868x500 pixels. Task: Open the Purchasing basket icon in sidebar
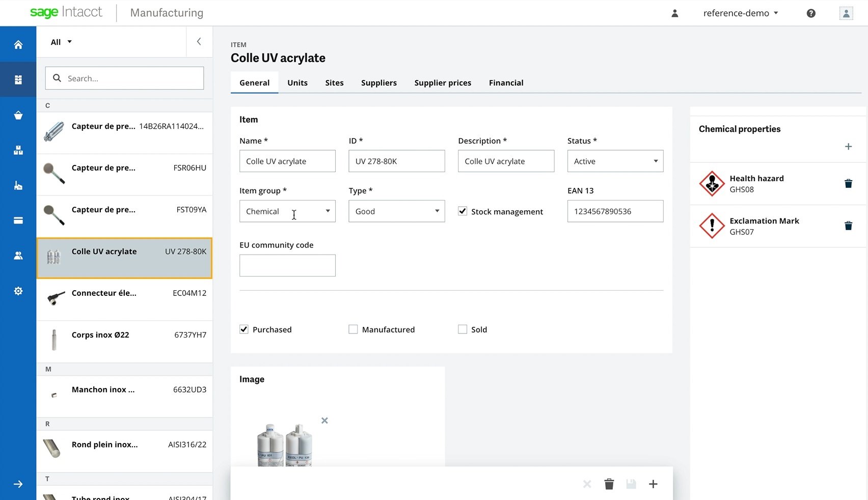point(18,115)
